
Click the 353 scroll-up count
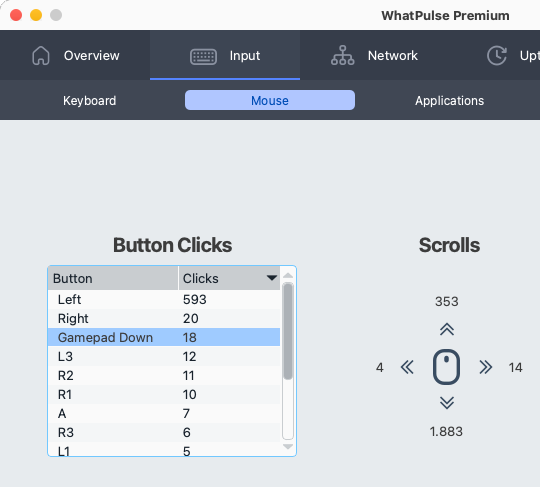pyautogui.click(x=447, y=301)
